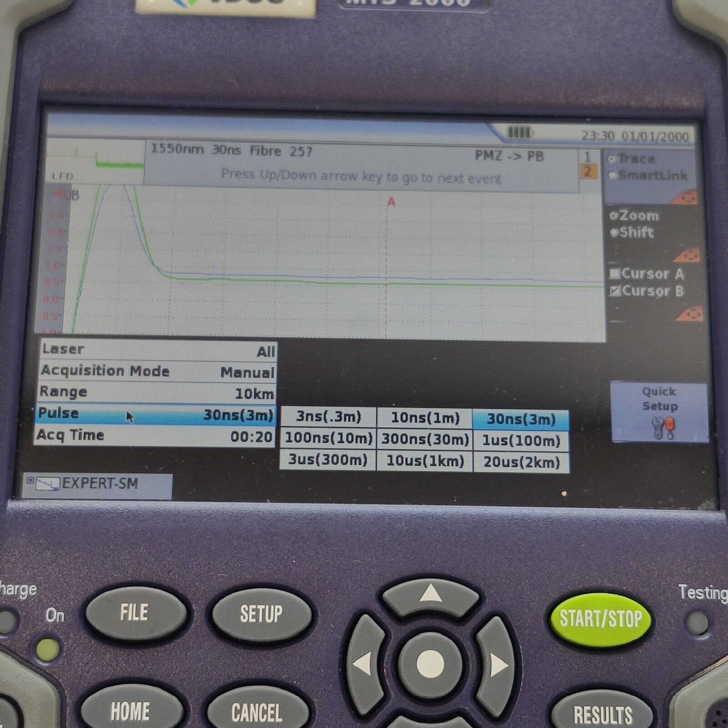This screenshot has width=728, height=728.
Task: Click the battery status icon
Action: click(x=519, y=132)
